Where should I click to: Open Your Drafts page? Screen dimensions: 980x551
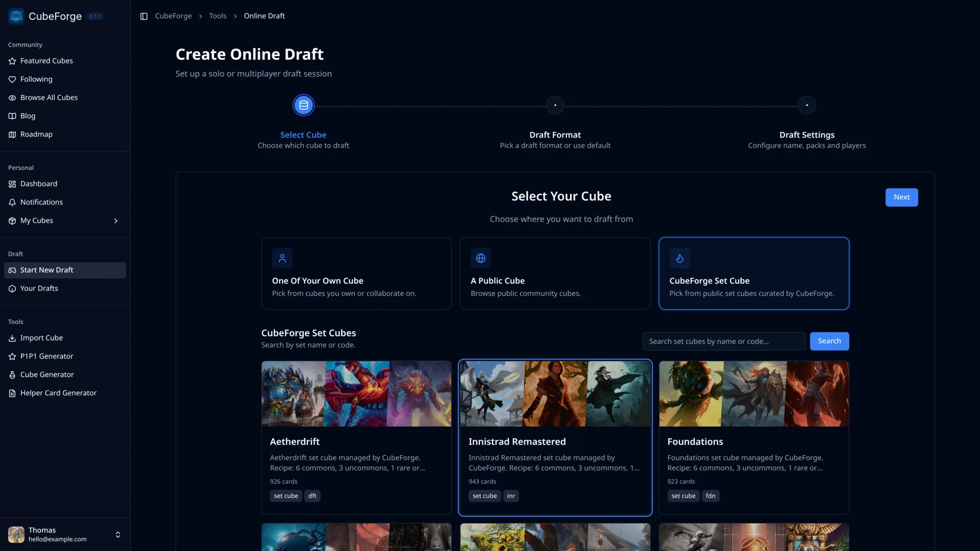[x=65, y=289]
